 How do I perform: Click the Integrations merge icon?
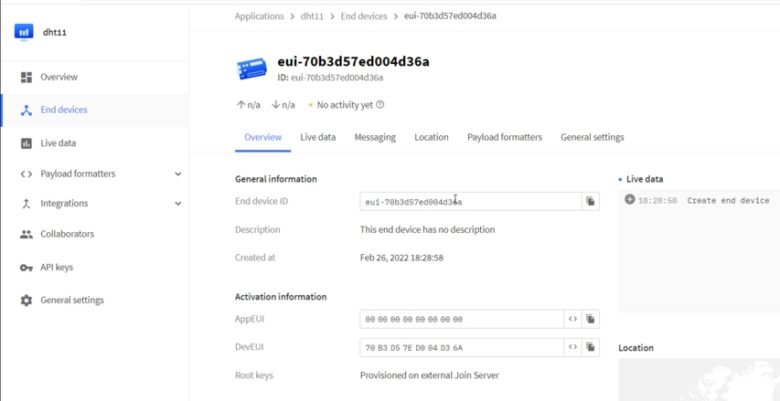coord(26,203)
